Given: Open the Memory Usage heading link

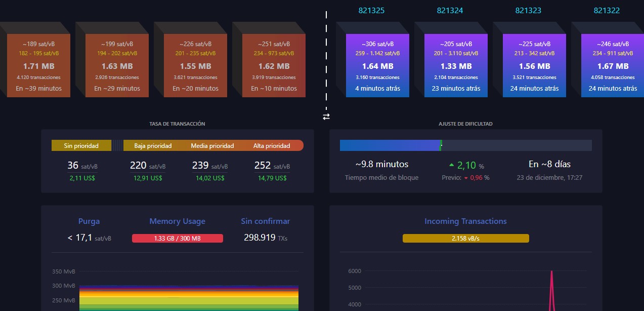Looking at the screenshot, I should (177, 221).
